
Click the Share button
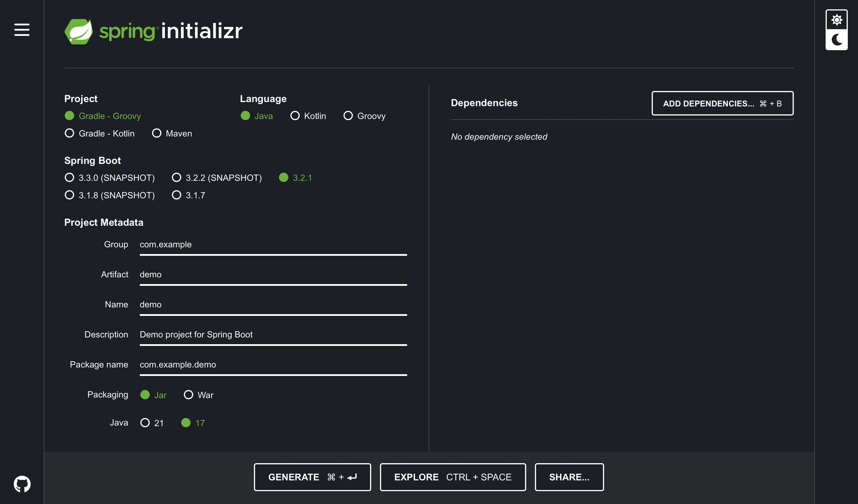click(569, 477)
